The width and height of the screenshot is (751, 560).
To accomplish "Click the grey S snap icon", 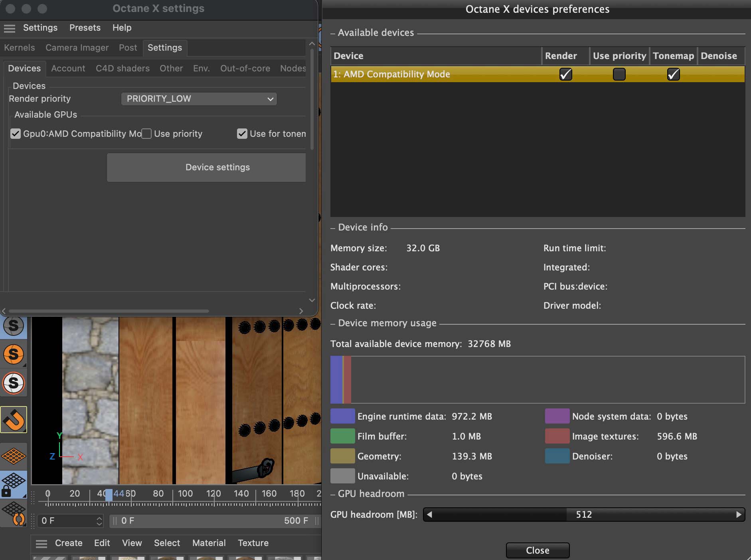I will [14, 325].
